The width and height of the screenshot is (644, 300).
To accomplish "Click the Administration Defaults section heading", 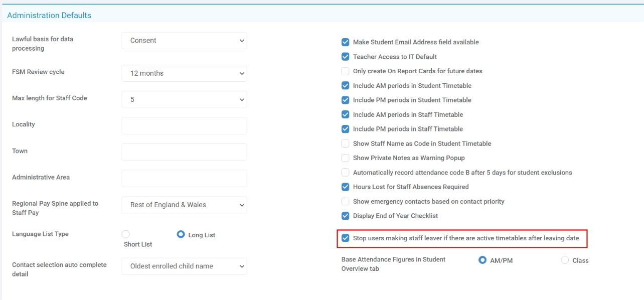I will [x=49, y=16].
